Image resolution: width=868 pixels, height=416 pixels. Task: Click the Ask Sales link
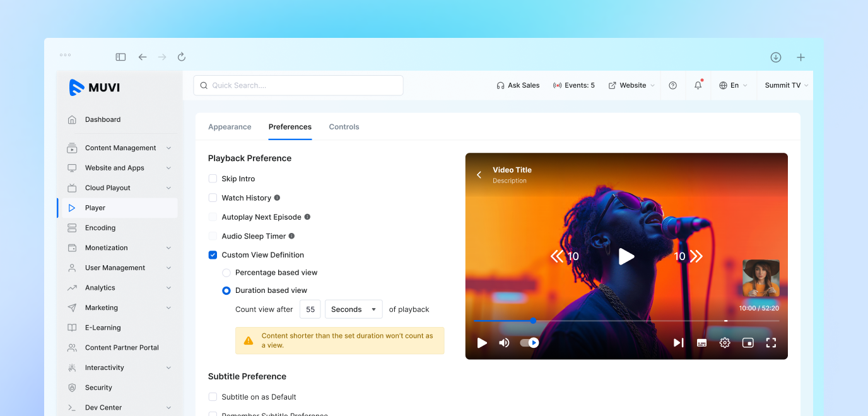(x=518, y=85)
